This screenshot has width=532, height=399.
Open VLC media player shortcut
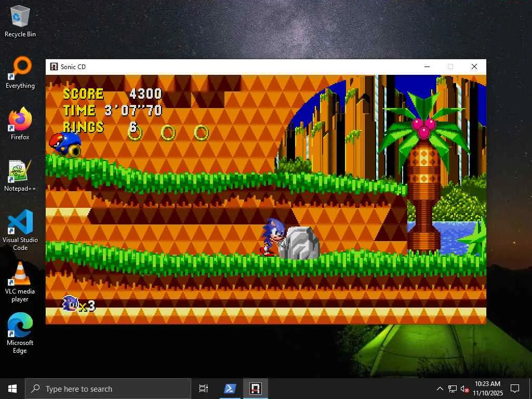click(x=20, y=282)
